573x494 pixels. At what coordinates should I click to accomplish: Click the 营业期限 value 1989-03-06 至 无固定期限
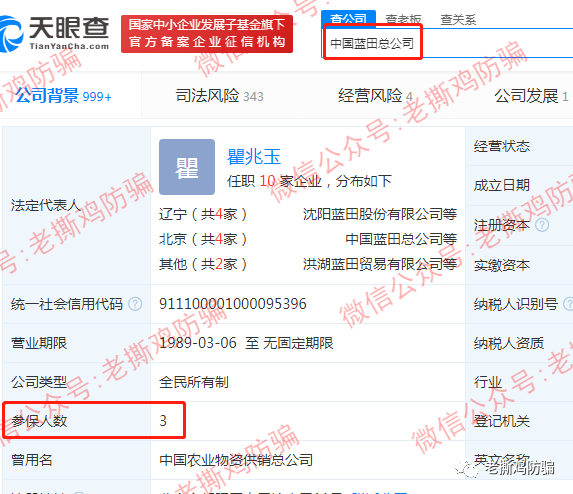pyautogui.click(x=246, y=343)
